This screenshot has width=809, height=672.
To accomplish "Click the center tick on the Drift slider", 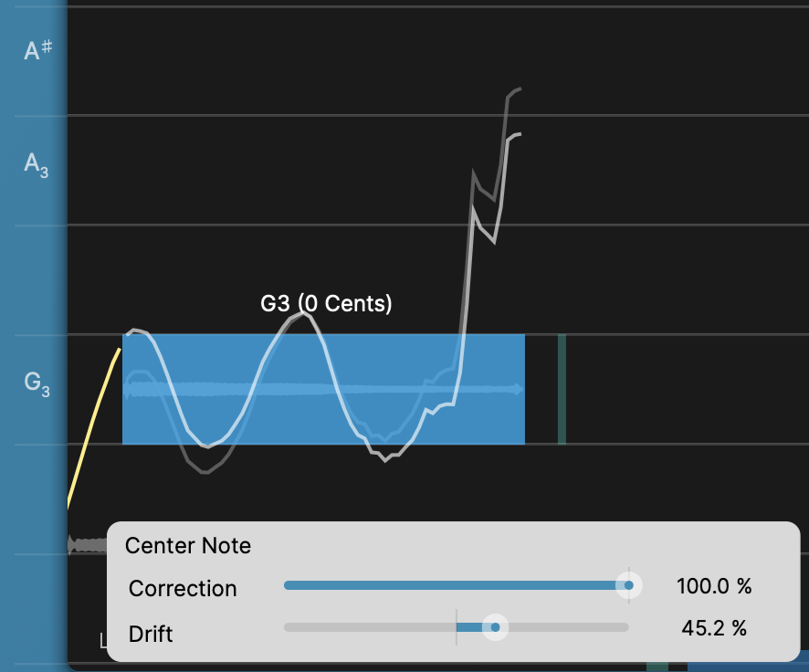I will coord(457,627).
